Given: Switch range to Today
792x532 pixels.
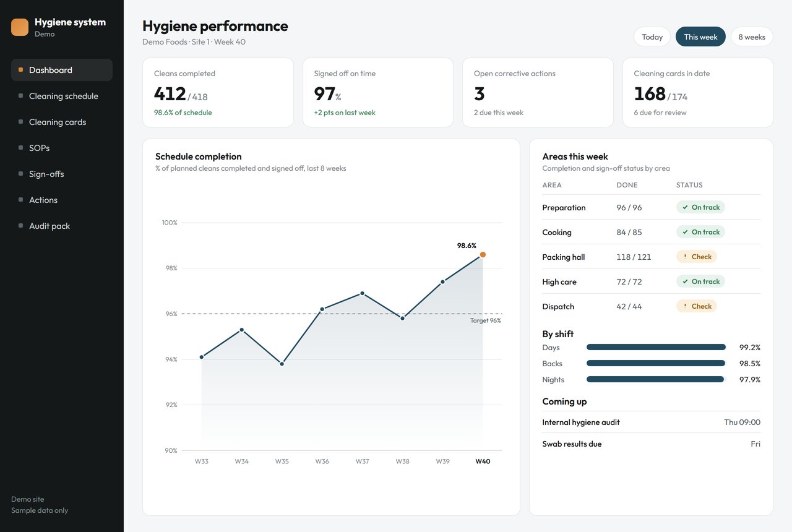Looking at the screenshot, I should [652, 36].
